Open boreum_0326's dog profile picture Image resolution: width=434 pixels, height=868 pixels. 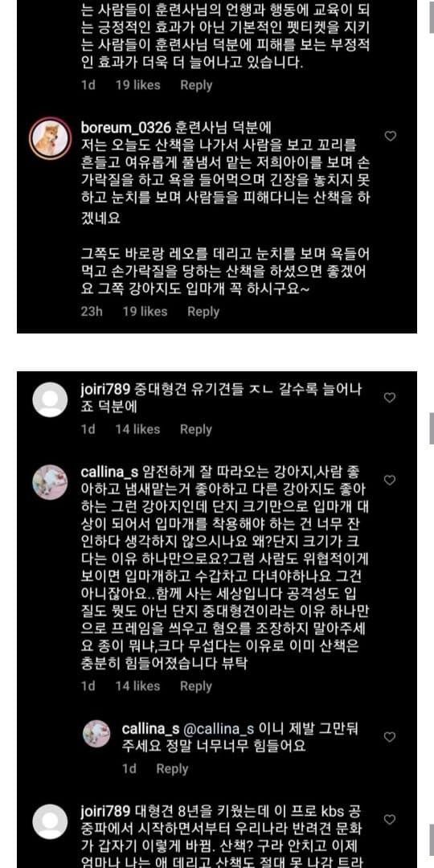(x=50, y=138)
